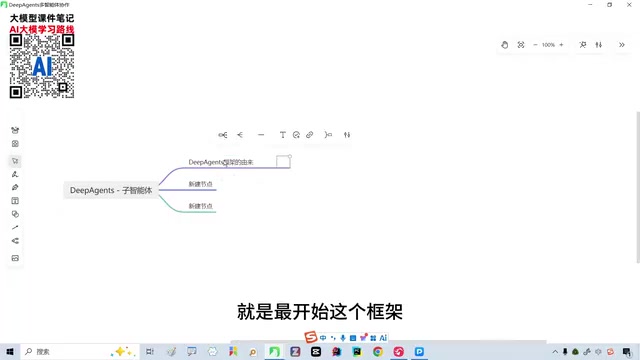The width and height of the screenshot is (640, 360).
Task: Click the text format T icon
Action: point(282,135)
